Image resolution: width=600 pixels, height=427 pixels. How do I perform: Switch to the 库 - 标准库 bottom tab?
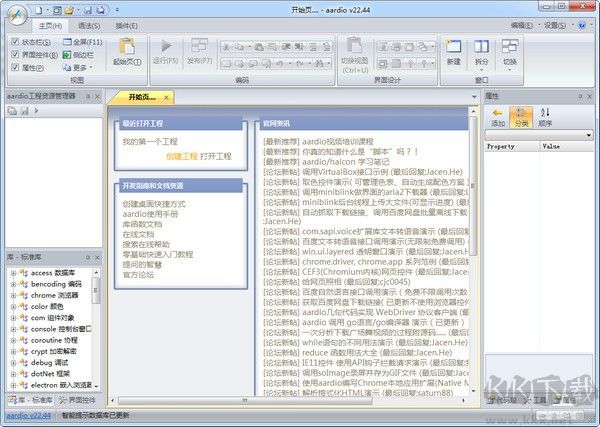(31, 400)
